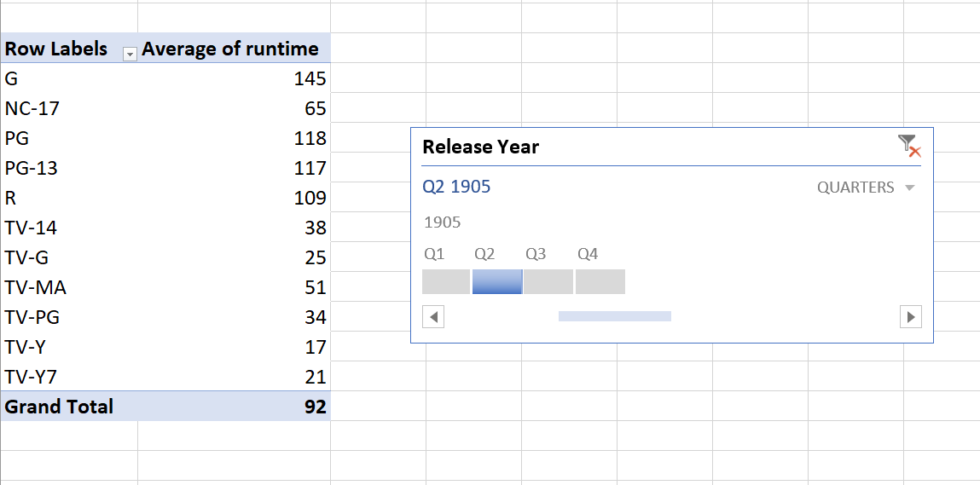
Task: Select the highlighted Q2 period tile
Action: 497,282
